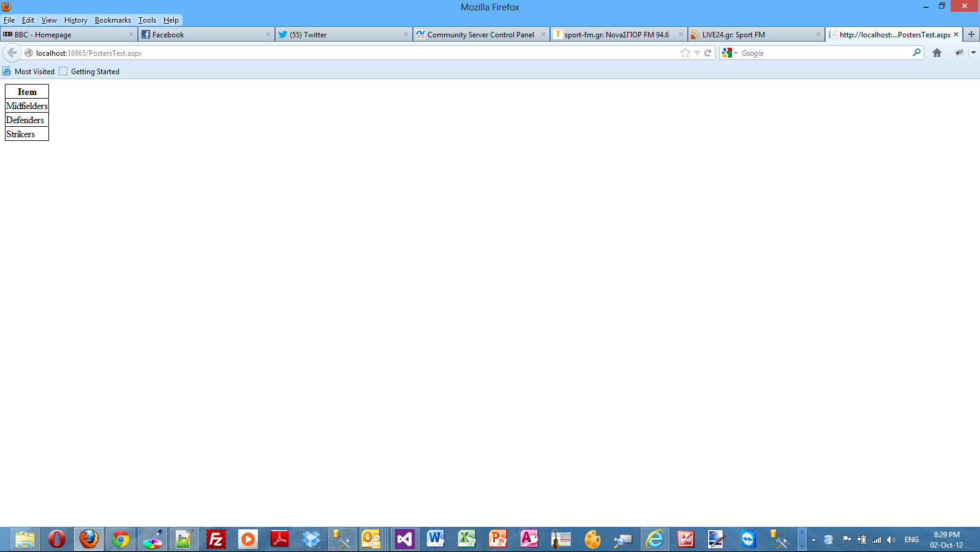This screenshot has height=552, width=980.
Task: Open Microsoft Access from the taskbar
Action: pyautogui.click(x=529, y=539)
